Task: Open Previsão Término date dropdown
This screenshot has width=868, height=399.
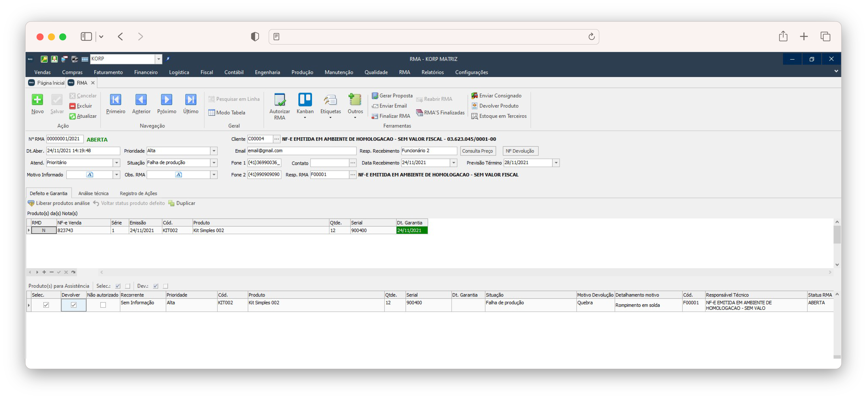Action: coord(556,163)
